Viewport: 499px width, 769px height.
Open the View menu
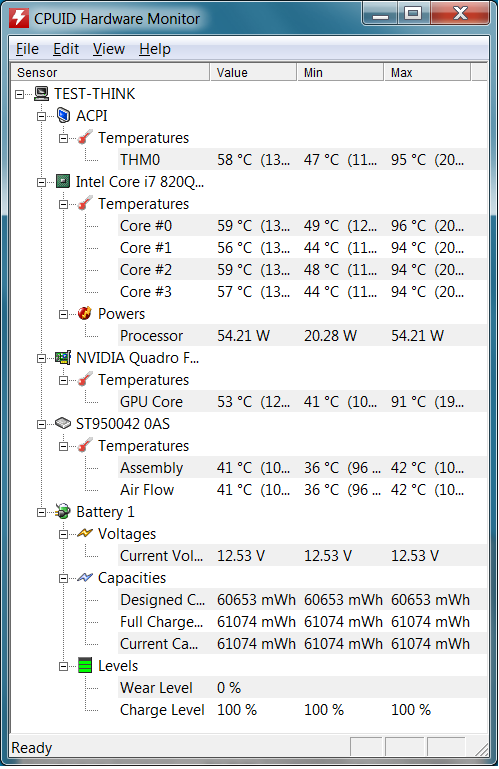click(x=109, y=49)
